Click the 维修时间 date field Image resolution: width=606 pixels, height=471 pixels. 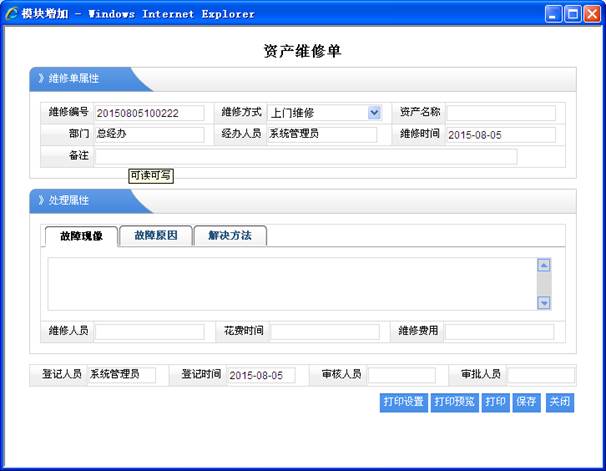[x=500, y=134]
